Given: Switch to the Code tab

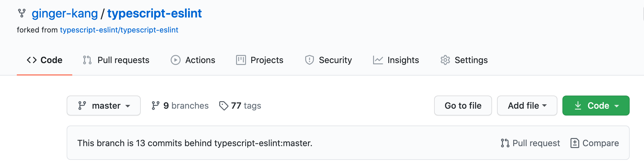Looking at the screenshot, I should coord(45,60).
